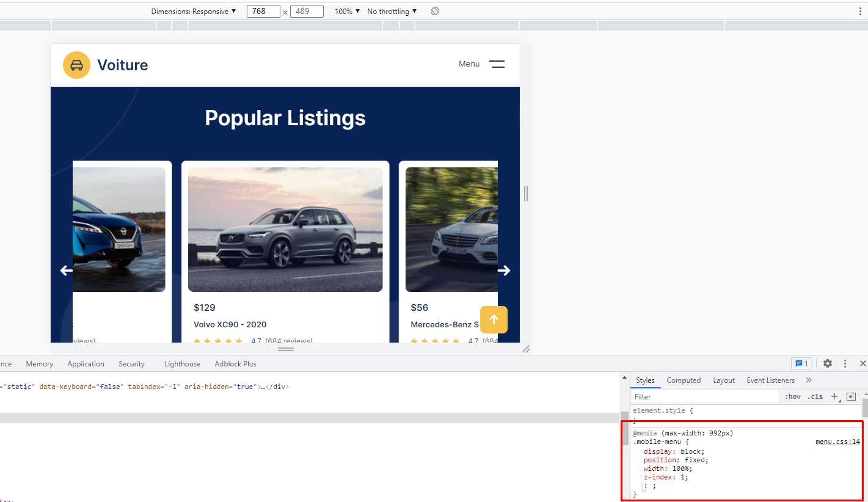Switch to the Adblock Plus tab

point(236,364)
